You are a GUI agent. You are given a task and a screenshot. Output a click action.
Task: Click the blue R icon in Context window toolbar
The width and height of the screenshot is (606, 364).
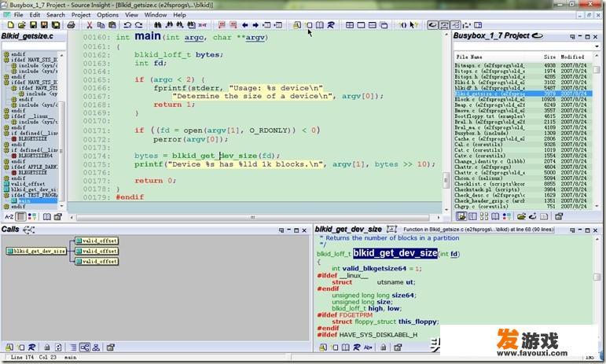pos(357,347)
